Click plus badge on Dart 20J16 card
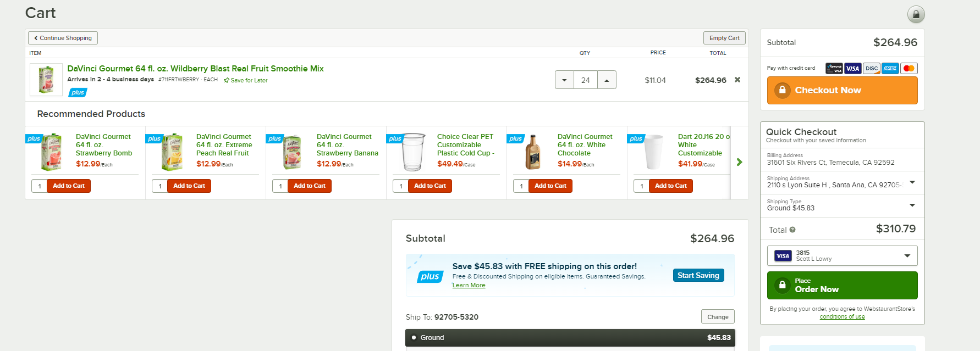Image resolution: width=980 pixels, height=351 pixels. (636, 138)
